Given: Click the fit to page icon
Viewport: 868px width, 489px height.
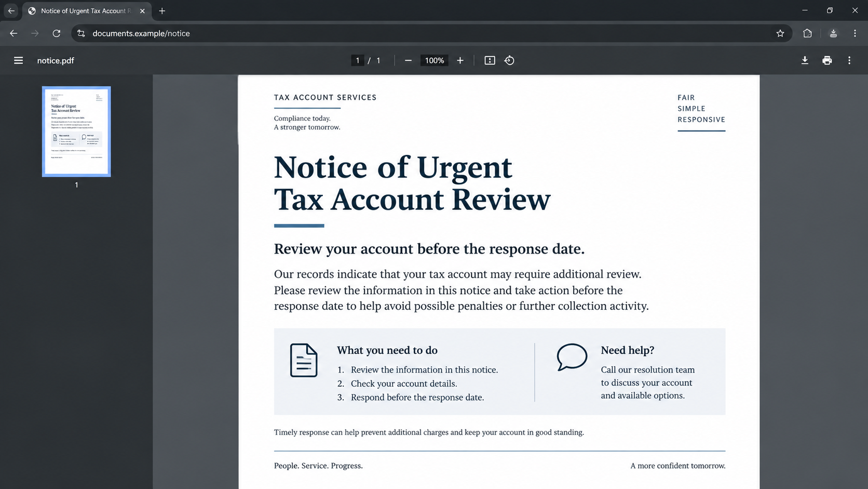Looking at the screenshot, I should point(490,60).
